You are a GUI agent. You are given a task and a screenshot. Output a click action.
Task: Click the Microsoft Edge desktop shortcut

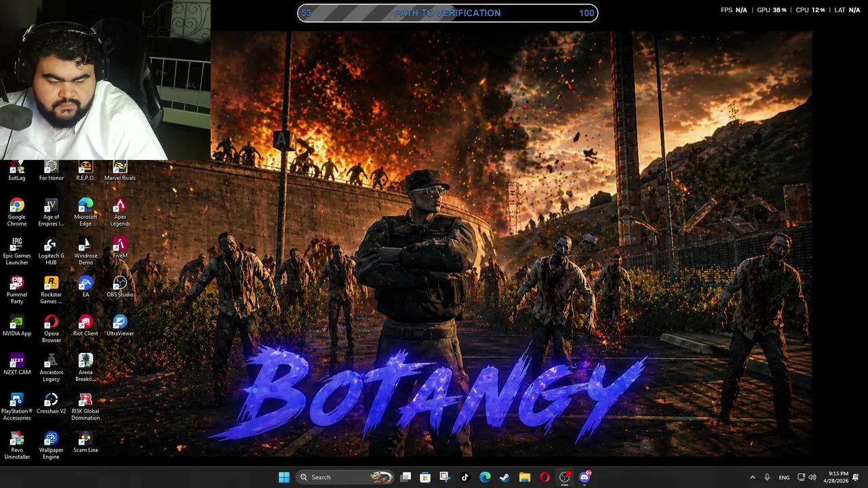point(85,213)
